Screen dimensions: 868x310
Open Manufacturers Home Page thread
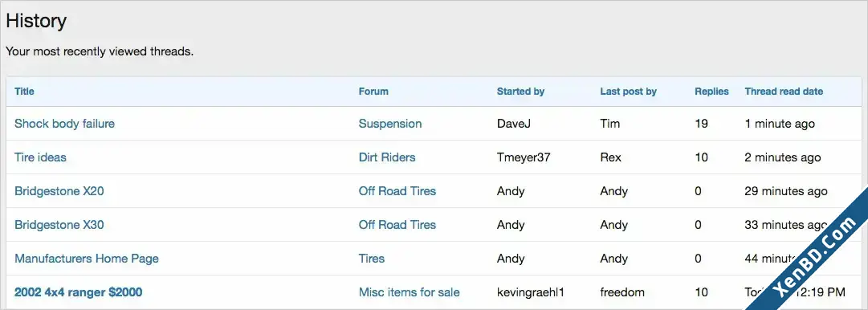pos(87,259)
